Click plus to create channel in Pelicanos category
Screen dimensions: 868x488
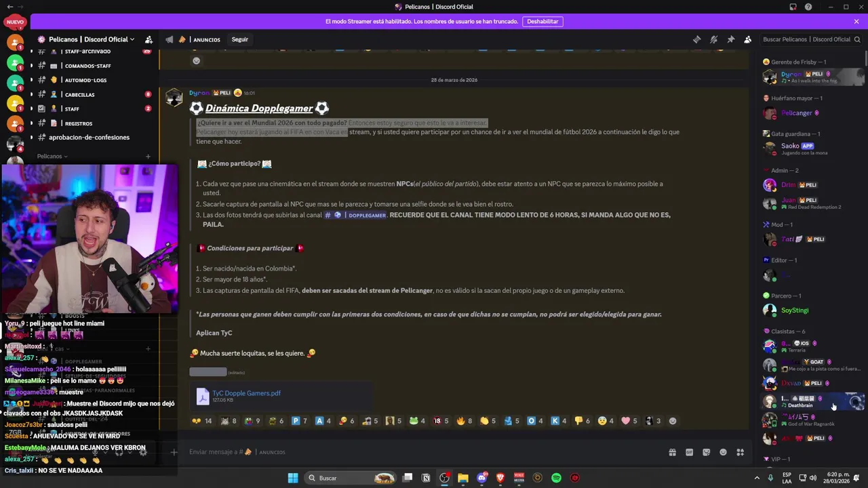(x=149, y=157)
